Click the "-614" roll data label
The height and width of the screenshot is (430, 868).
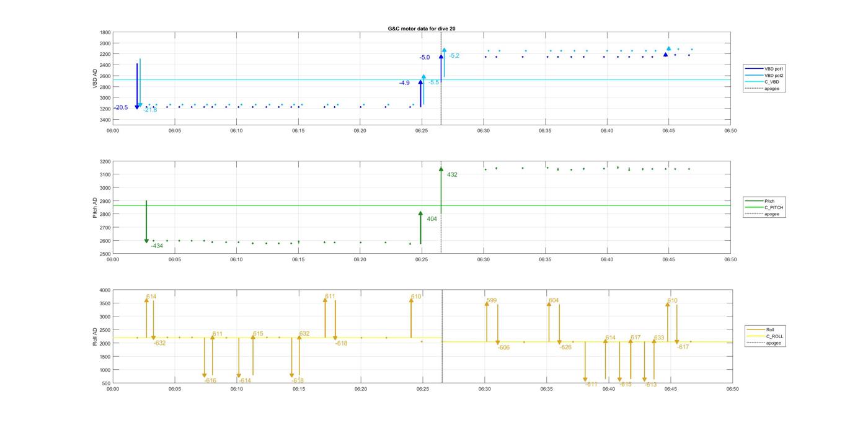coord(245,380)
